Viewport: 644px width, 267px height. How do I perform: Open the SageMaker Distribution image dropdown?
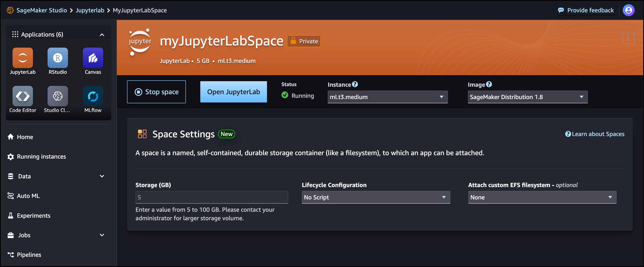pos(527,97)
